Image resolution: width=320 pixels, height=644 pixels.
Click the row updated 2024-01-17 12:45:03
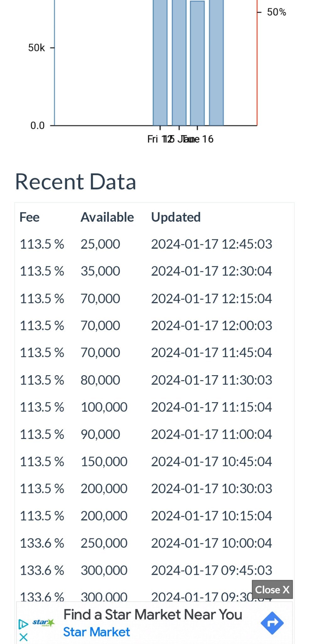pyautogui.click(x=154, y=244)
